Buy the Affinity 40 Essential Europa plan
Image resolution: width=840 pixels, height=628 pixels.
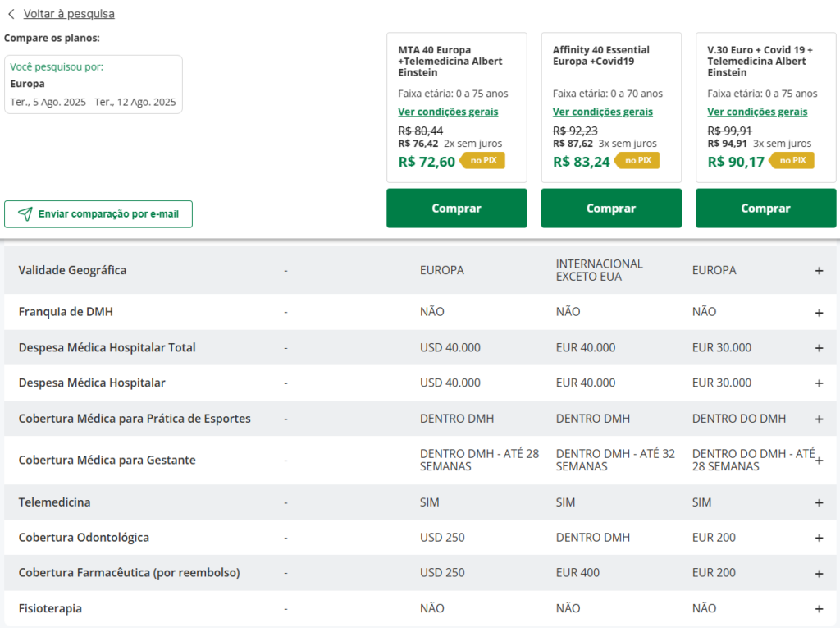611,208
